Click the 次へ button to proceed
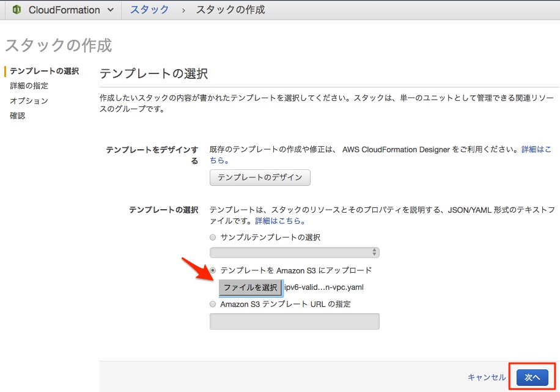This screenshot has width=560, height=392. (x=531, y=377)
